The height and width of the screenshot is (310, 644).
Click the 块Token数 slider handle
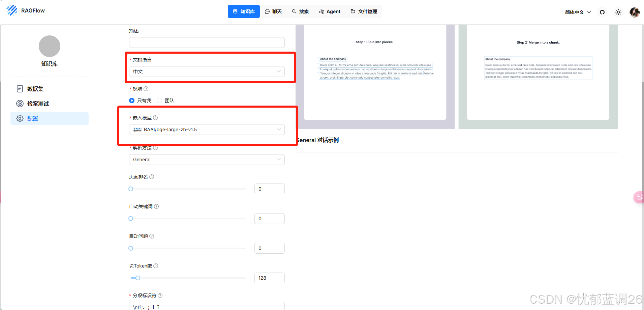[x=138, y=278]
